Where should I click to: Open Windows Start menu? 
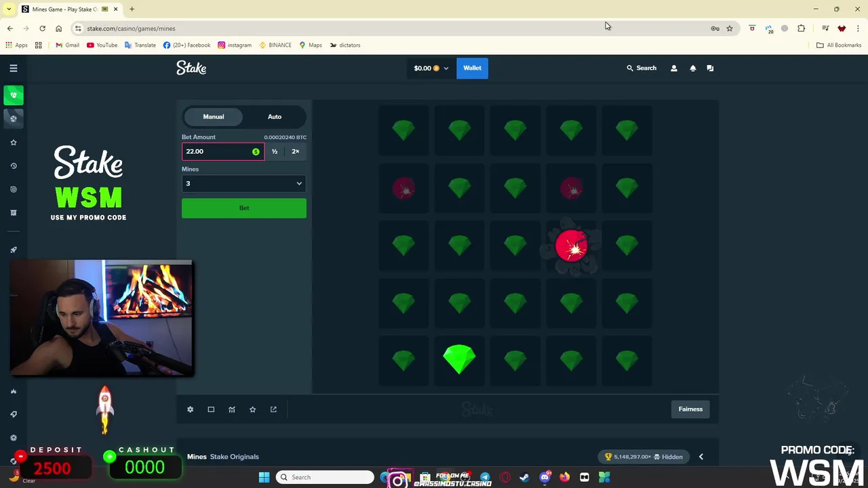264,477
